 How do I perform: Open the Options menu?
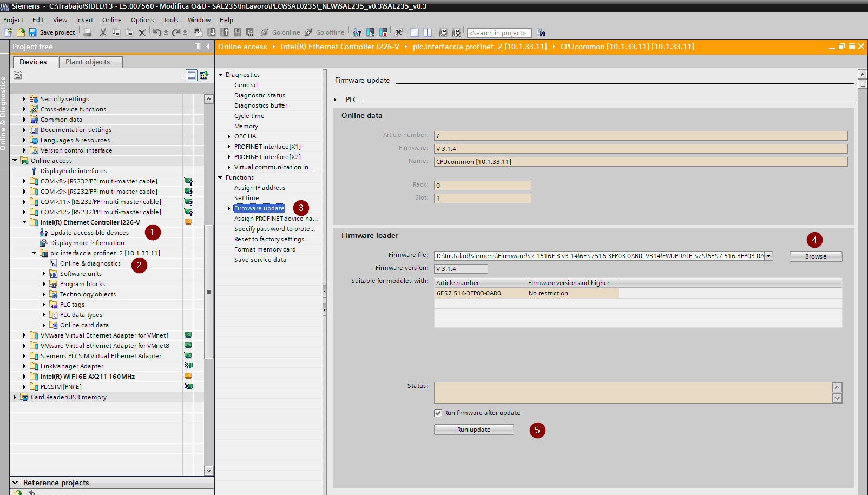[142, 20]
